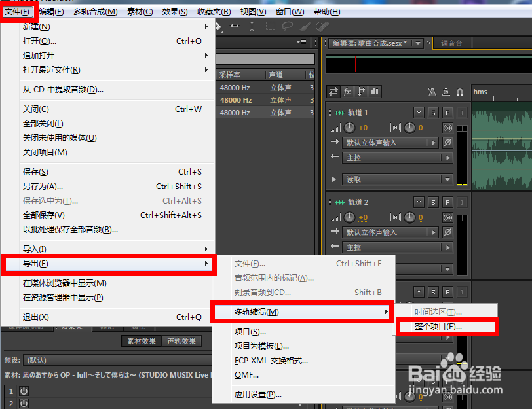Toggle the power switch on effect slot 1

23,391
